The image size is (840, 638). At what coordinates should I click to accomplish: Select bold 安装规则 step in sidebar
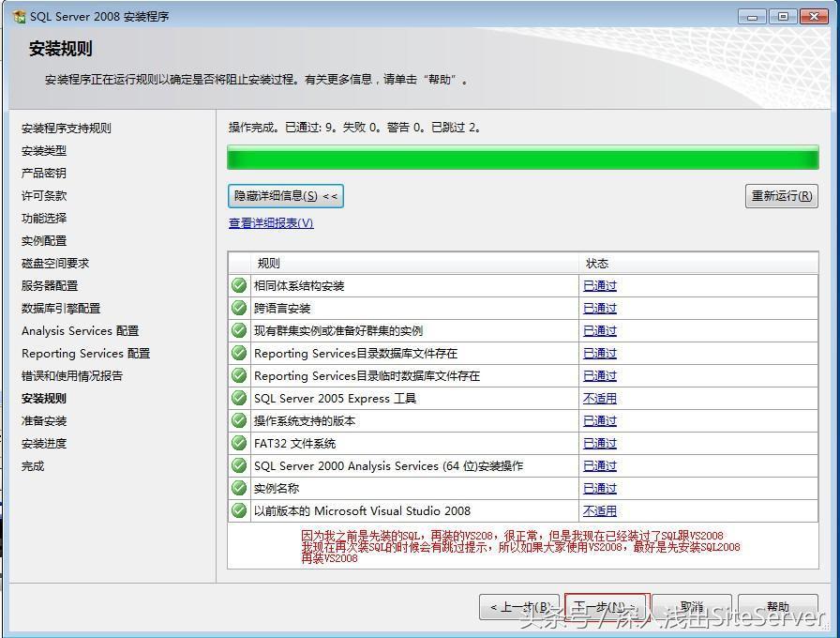[x=44, y=399]
